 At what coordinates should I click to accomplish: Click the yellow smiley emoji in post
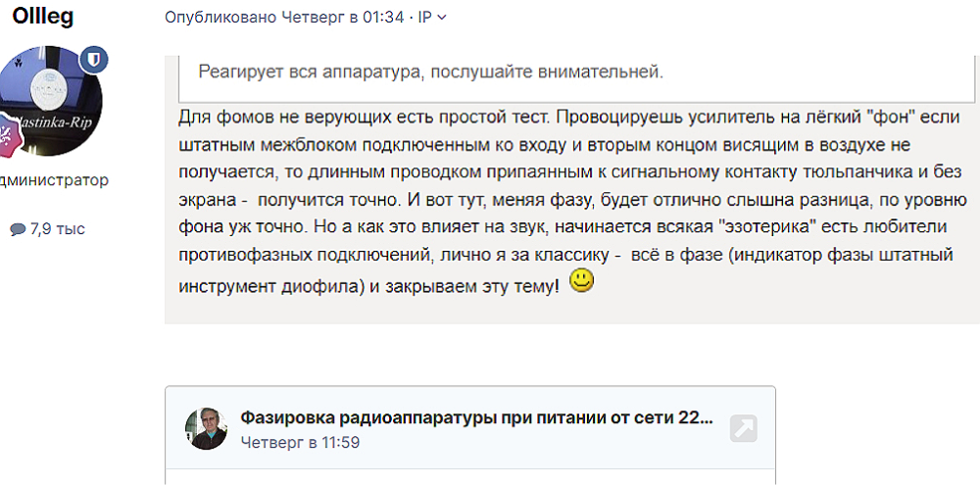(x=582, y=282)
